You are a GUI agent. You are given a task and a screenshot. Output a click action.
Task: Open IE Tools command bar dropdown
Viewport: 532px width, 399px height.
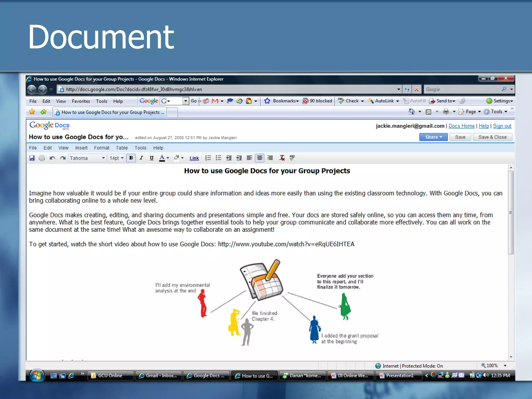[x=495, y=112]
